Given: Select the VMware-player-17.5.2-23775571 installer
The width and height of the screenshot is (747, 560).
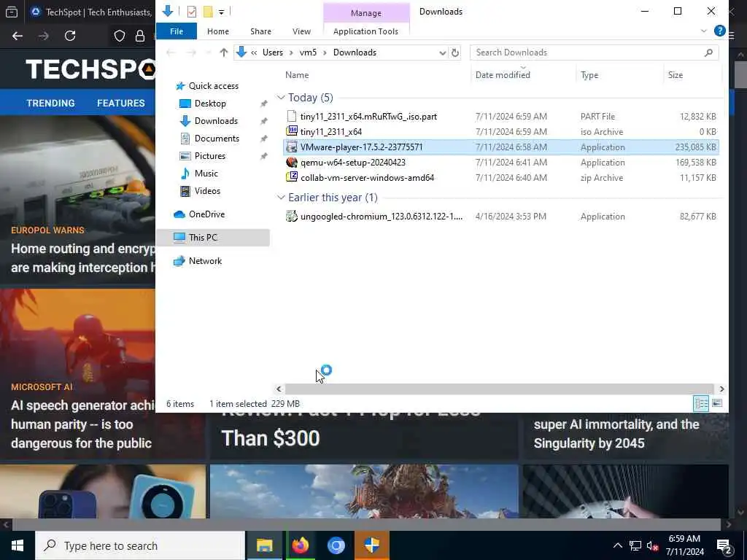Looking at the screenshot, I should click(500, 147).
